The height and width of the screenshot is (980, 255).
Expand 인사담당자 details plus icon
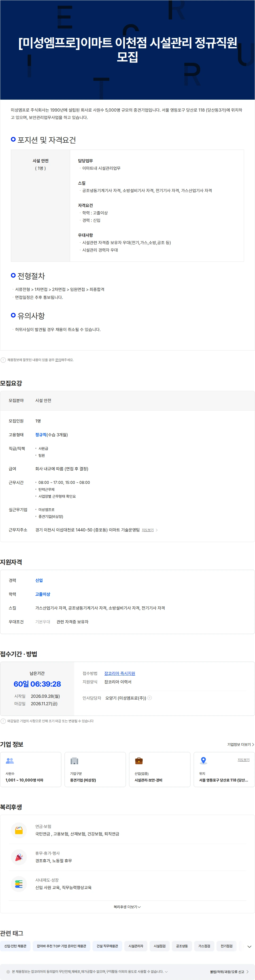tap(149, 698)
